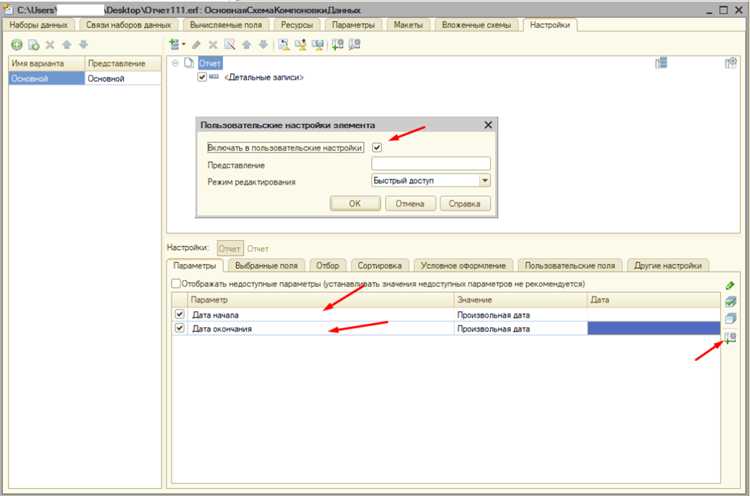Open the Пользовательские поля tab
The height and width of the screenshot is (496, 750).
click(570, 265)
